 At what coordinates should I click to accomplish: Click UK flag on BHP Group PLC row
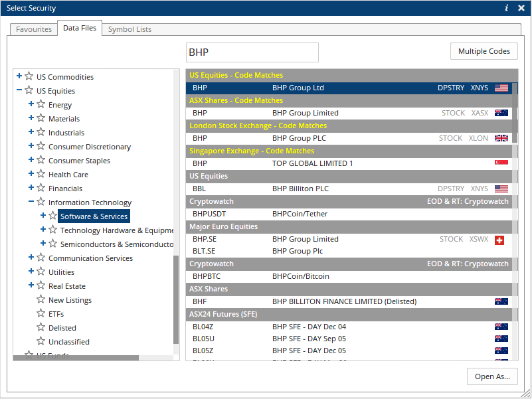point(501,138)
